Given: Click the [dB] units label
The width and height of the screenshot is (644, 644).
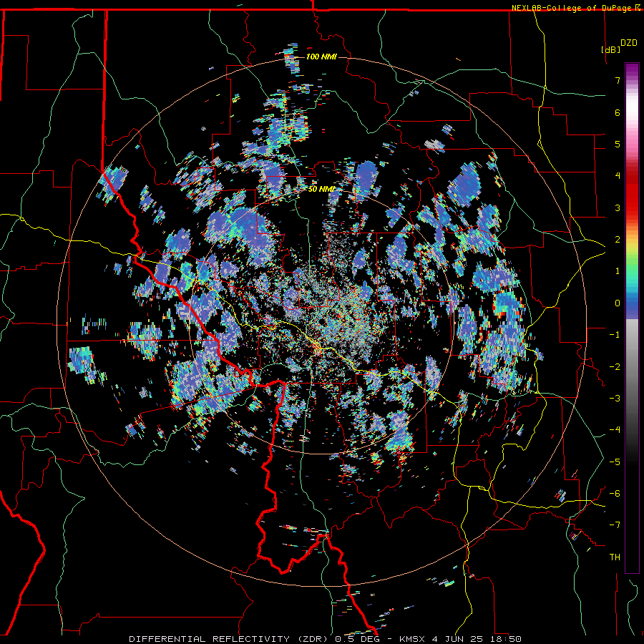Looking at the screenshot, I should point(611,49).
